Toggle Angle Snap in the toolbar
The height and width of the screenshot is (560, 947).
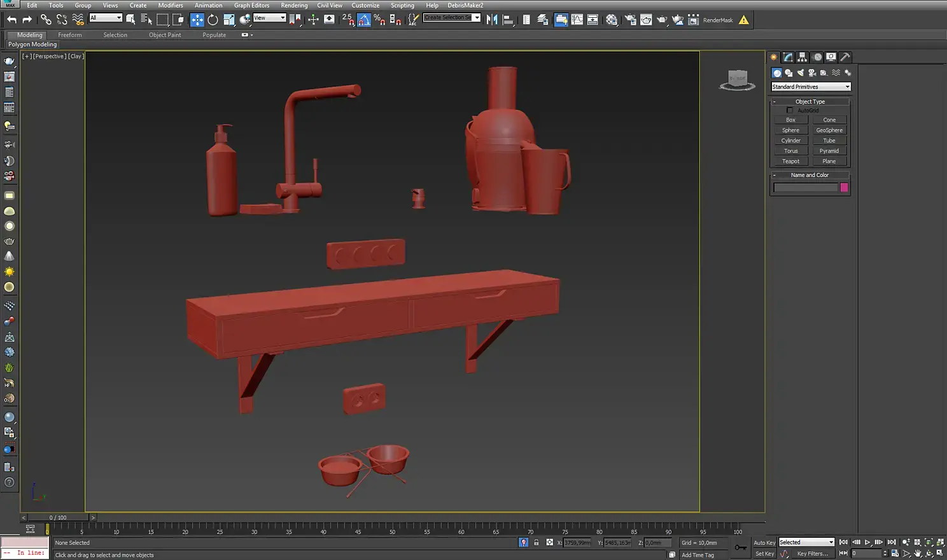(363, 20)
